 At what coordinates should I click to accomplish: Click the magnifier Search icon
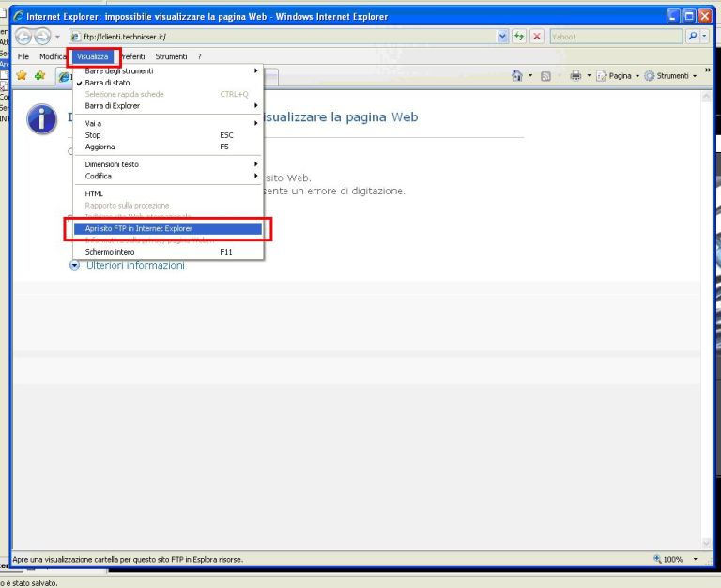(692, 37)
